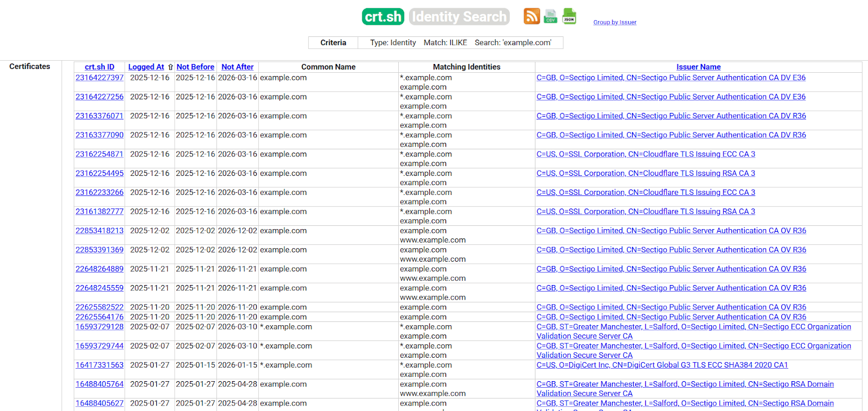Select the Search: 'example.com' criteria text
868x411 pixels.
pyautogui.click(x=513, y=42)
